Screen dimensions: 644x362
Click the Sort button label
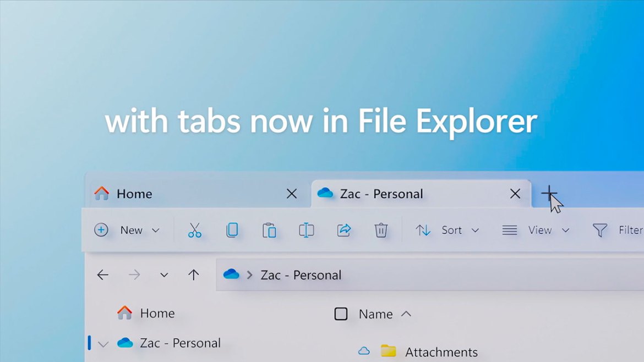452,231
